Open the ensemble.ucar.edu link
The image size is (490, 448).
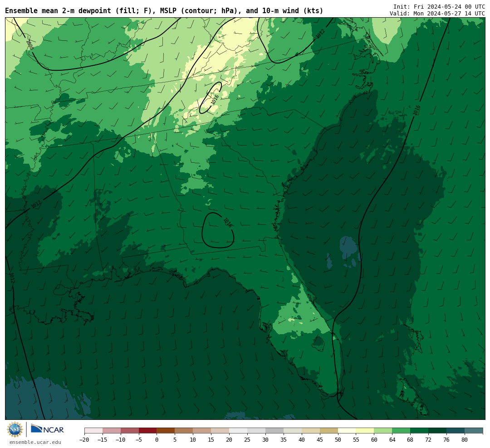pos(35,442)
